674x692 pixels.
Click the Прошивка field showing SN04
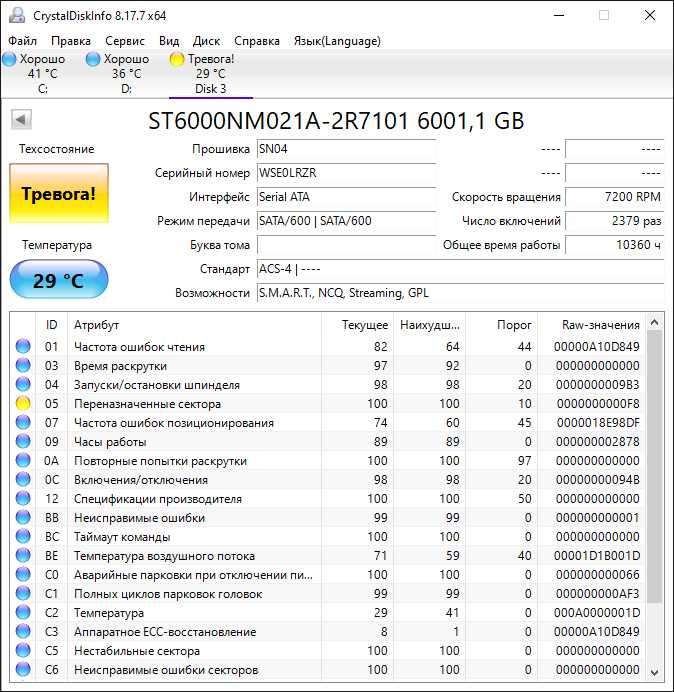[x=346, y=149]
